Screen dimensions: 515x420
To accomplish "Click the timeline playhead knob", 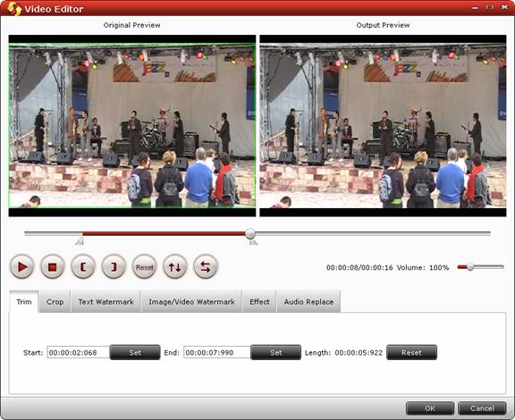I will click(250, 233).
